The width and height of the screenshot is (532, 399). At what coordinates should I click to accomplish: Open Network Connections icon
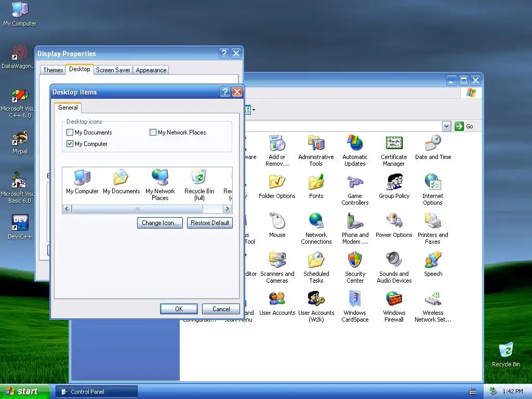tap(316, 229)
